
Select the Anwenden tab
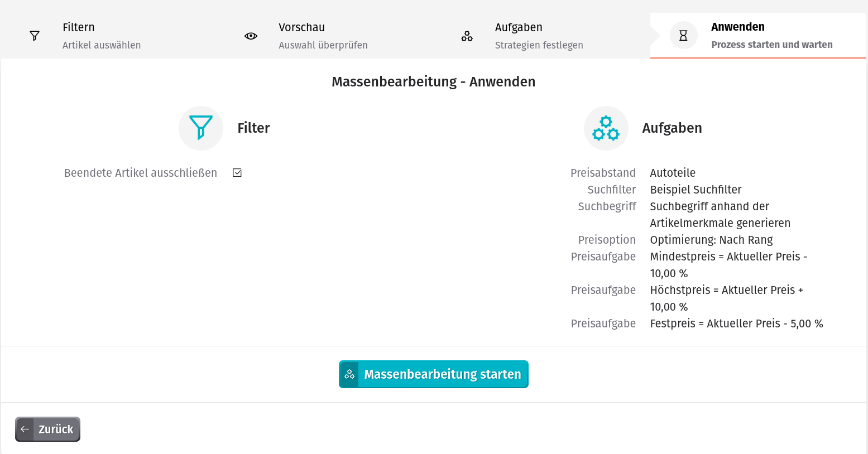758,36
